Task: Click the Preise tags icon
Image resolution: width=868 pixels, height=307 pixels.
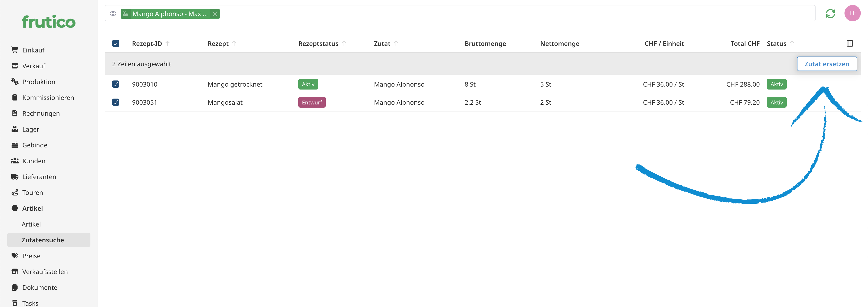Action: [x=14, y=255]
